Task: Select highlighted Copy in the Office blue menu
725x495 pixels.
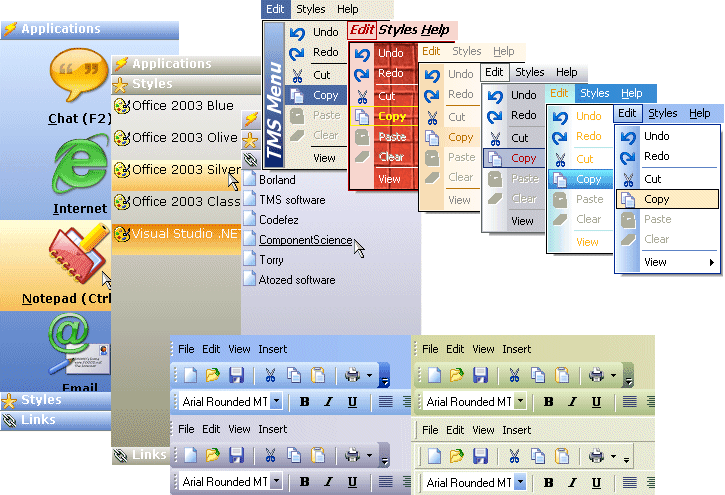Action: (668, 199)
